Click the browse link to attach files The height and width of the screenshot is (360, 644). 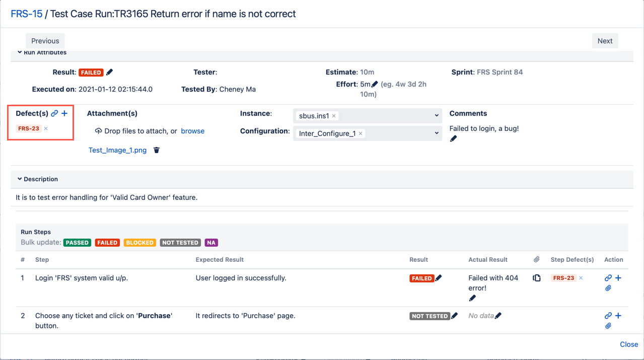point(192,131)
